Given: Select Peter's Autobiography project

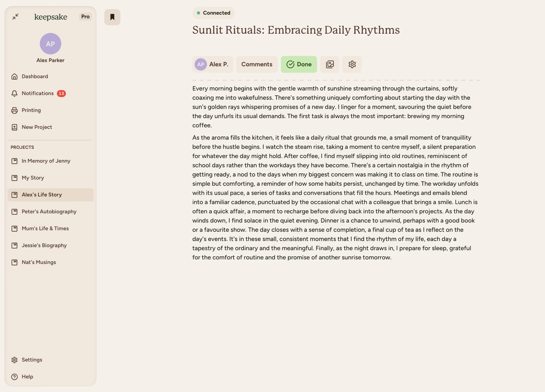Looking at the screenshot, I should pyautogui.click(x=49, y=212).
